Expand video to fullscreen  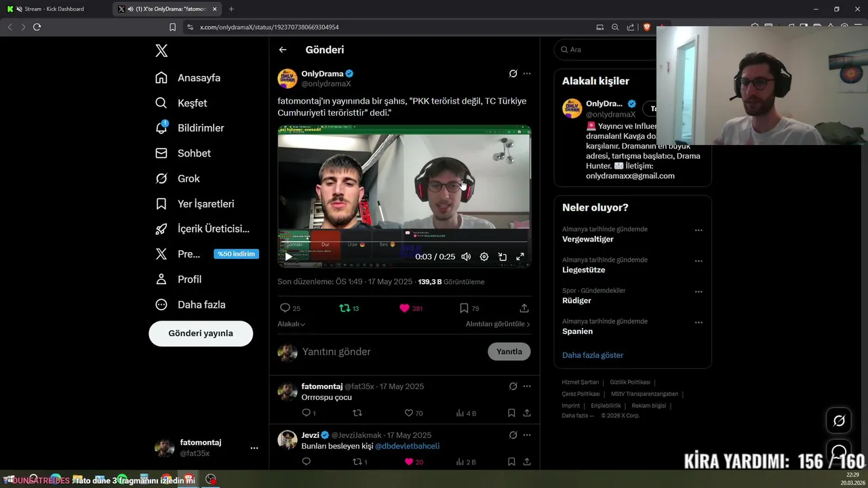click(520, 257)
